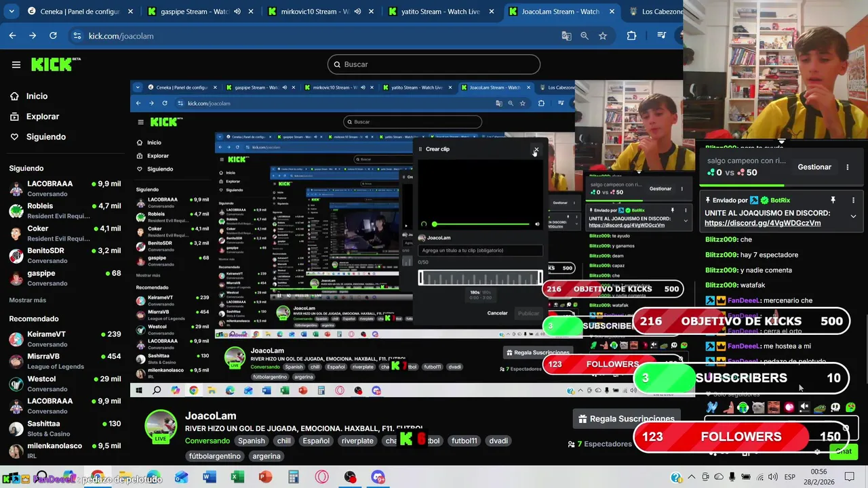Click the clip title field in streamed Crear clip dialog

480,250
